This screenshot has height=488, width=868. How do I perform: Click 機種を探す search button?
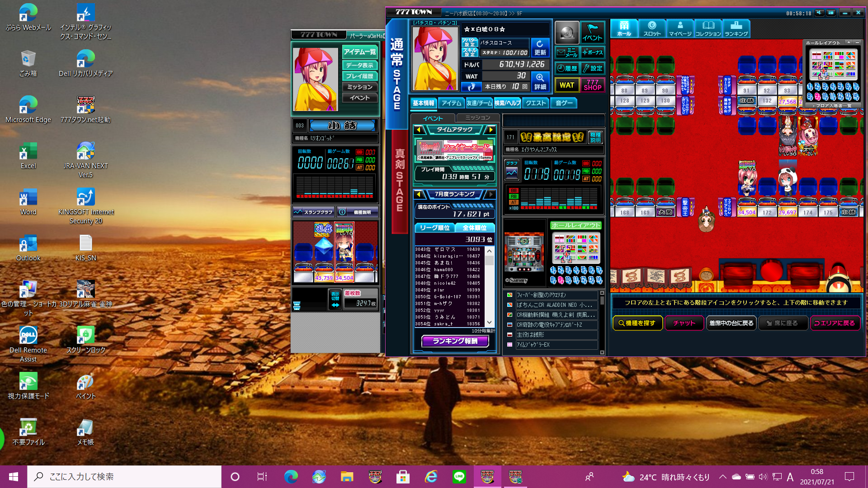coord(637,323)
